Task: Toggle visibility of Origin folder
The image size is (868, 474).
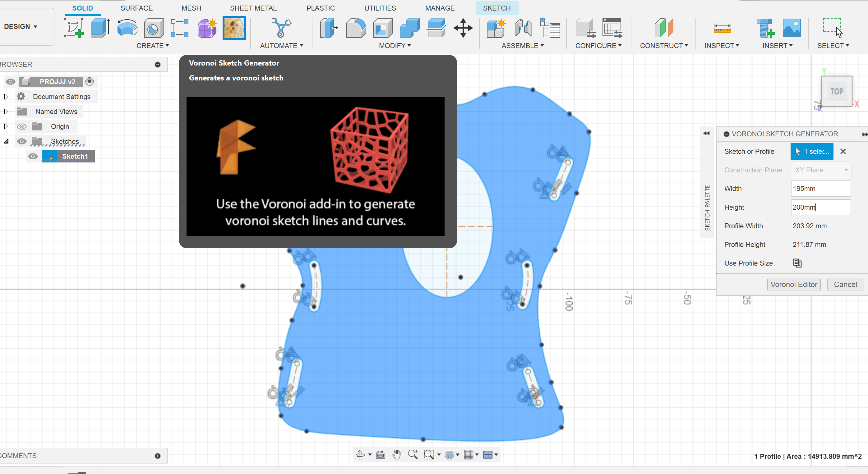Action: point(22,126)
